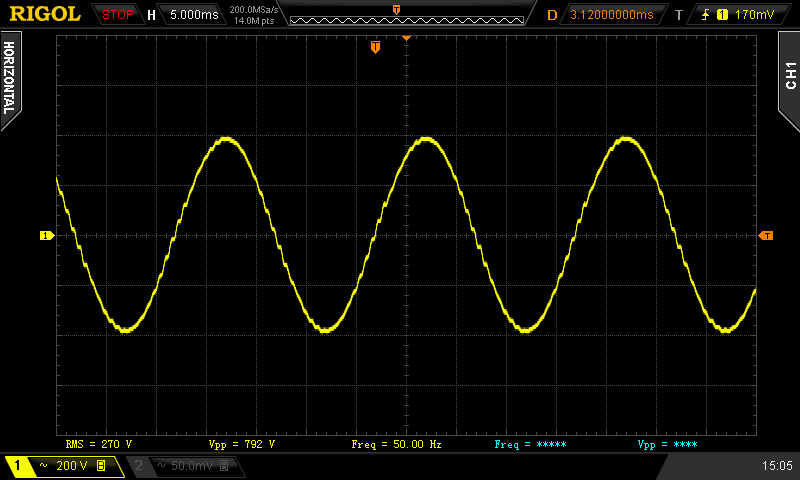Screen dimensions: 800x480
Task: Click the yellow Vpp = 792 V measurement
Action: coord(241,443)
